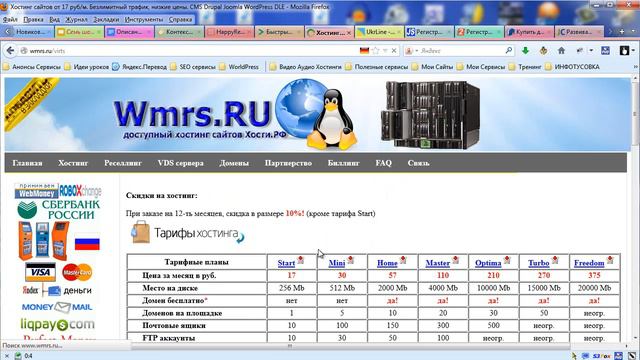The height and width of the screenshot is (360, 640).
Task: Click the blue save-style toolbar icon
Action: click(606, 50)
